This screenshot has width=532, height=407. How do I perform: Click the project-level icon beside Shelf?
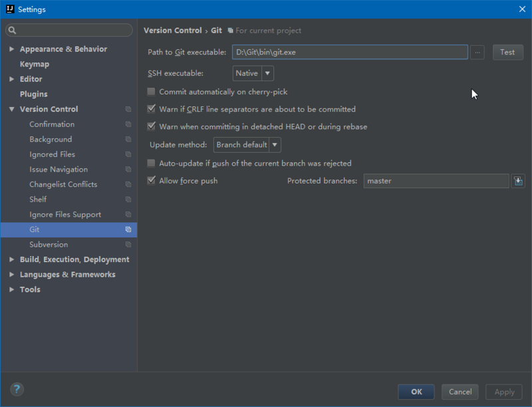tap(128, 200)
